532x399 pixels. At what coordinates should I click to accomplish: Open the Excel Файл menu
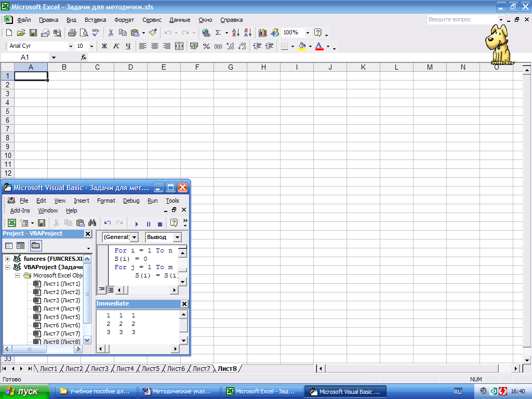click(24, 20)
